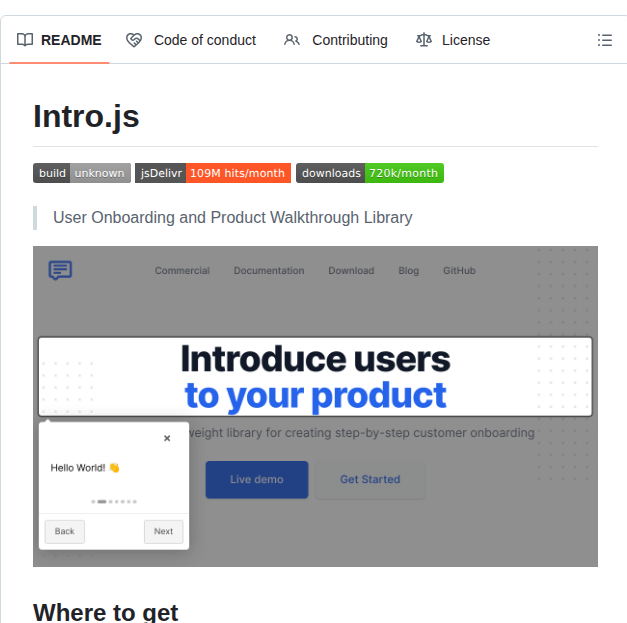Image resolution: width=627 pixels, height=623 pixels.
Task: Switch to Code of conduct tab
Action: [191, 40]
